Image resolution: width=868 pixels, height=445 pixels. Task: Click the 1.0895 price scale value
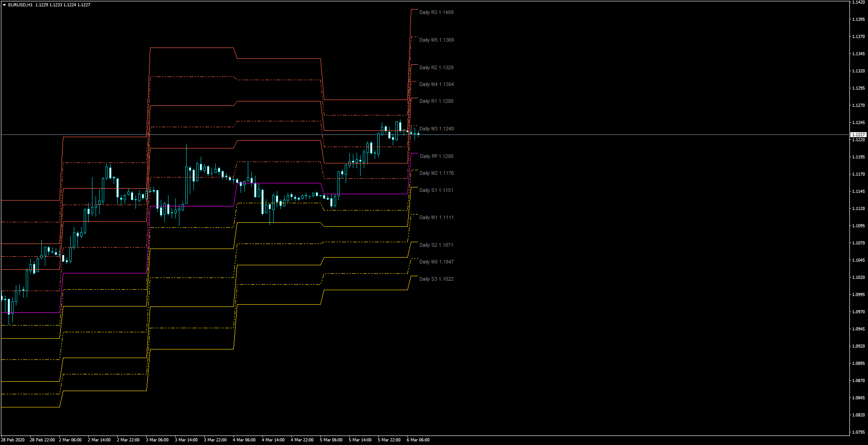[x=858, y=363]
